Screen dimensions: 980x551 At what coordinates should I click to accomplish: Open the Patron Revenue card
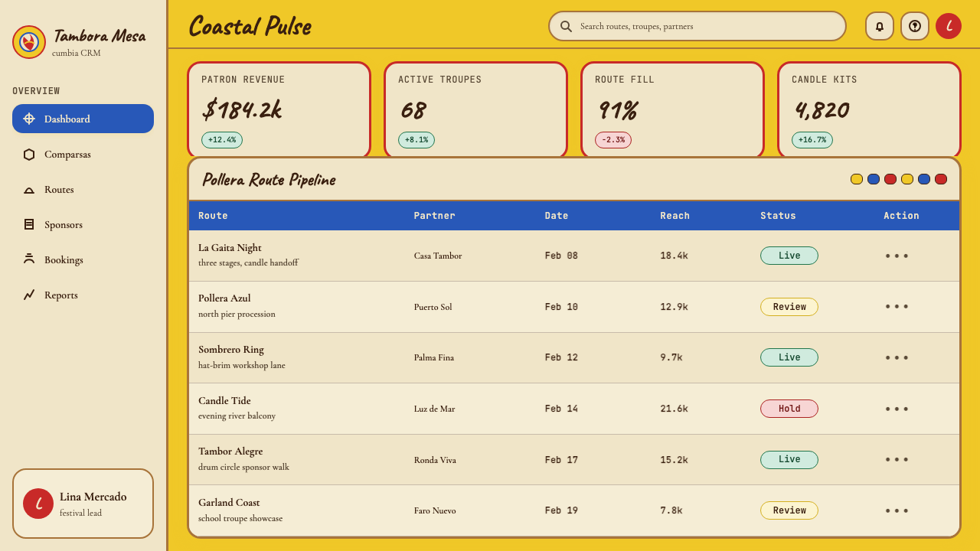[x=279, y=109]
